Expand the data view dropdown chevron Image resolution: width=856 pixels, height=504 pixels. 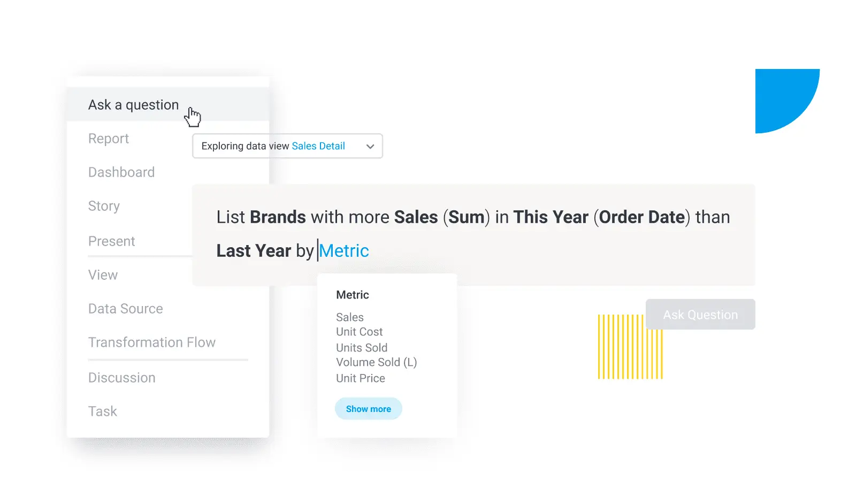point(370,147)
